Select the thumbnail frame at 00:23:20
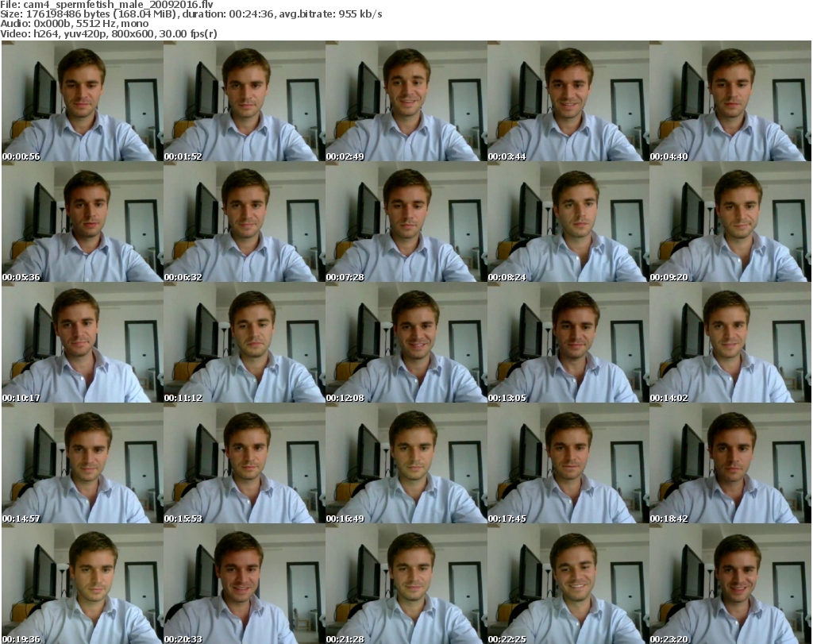The image size is (813, 644). click(x=730, y=584)
